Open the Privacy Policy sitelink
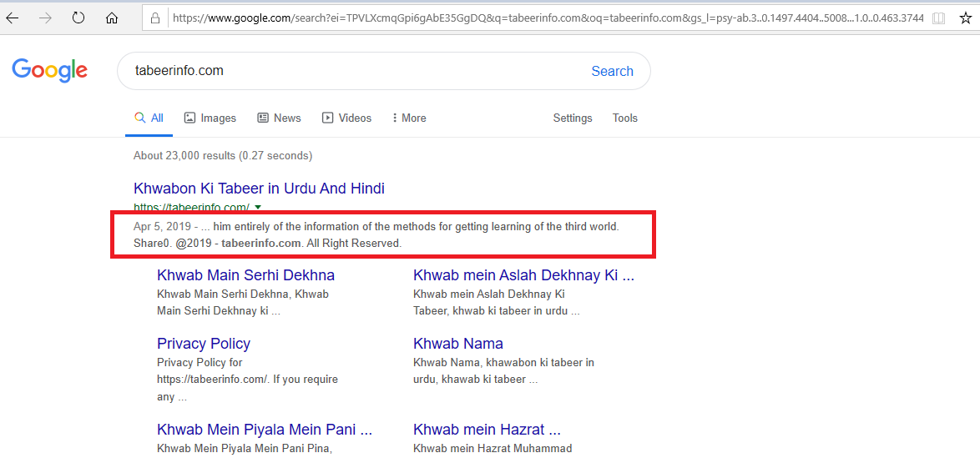The image size is (980, 458). pyautogui.click(x=203, y=344)
